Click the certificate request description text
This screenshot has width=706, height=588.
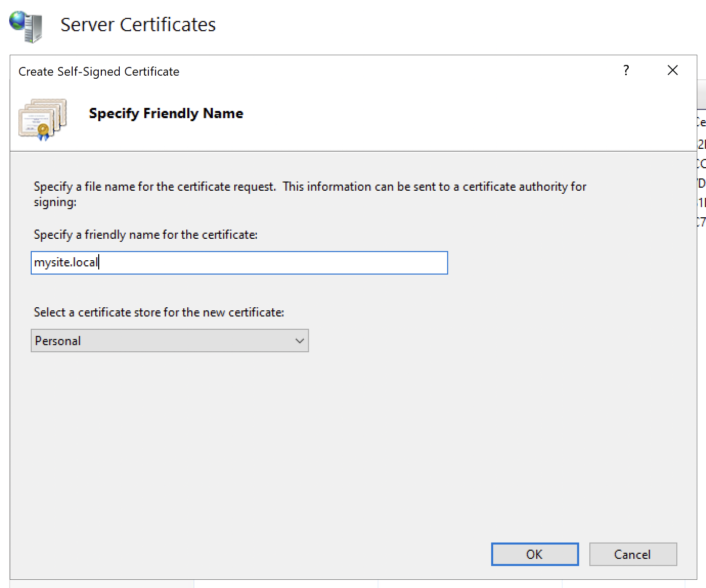coord(310,194)
